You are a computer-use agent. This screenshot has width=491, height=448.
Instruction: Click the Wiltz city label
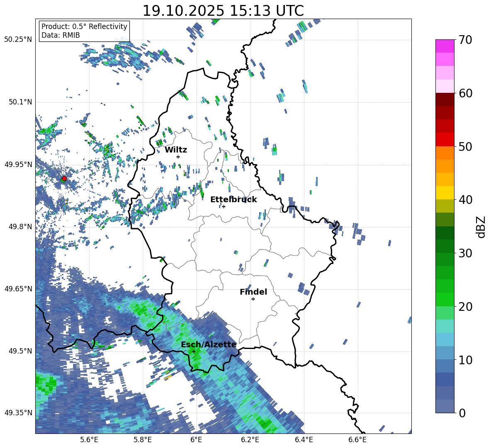(x=176, y=150)
